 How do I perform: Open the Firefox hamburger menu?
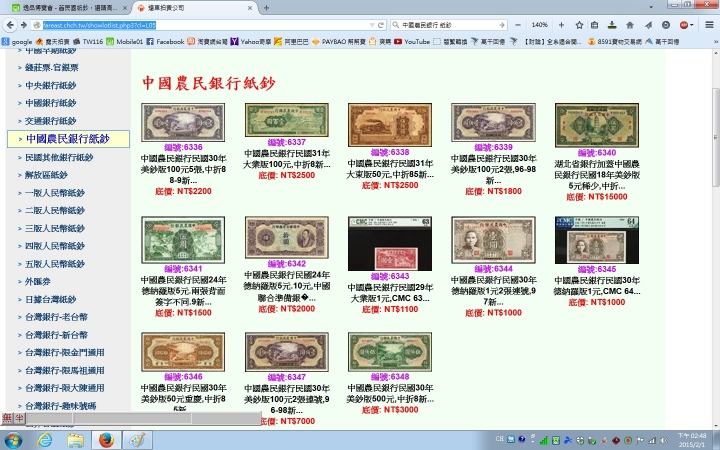click(709, 25)
